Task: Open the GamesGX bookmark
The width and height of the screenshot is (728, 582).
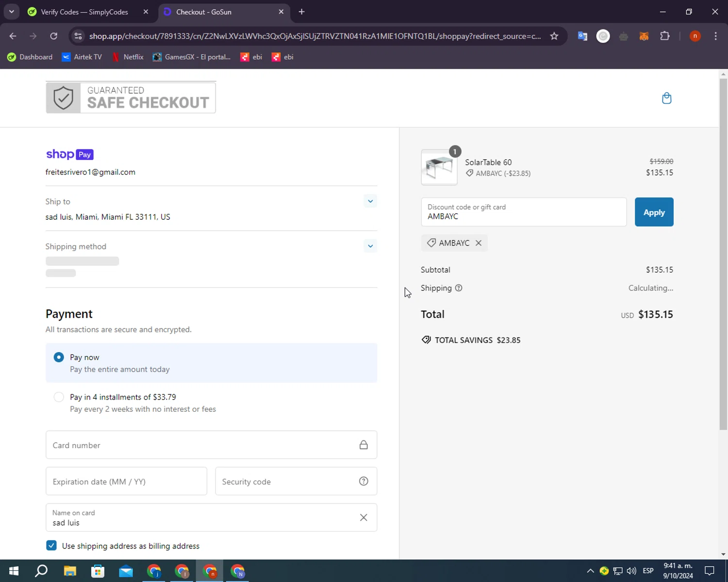Action: [x=192, y=57]
